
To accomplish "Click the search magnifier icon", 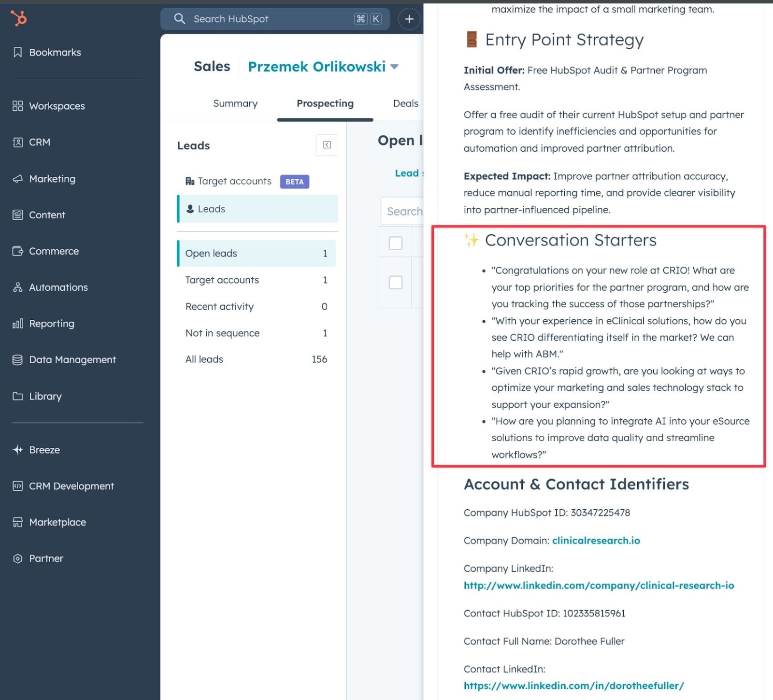I will pyautogui.click(x=180, y=19).
